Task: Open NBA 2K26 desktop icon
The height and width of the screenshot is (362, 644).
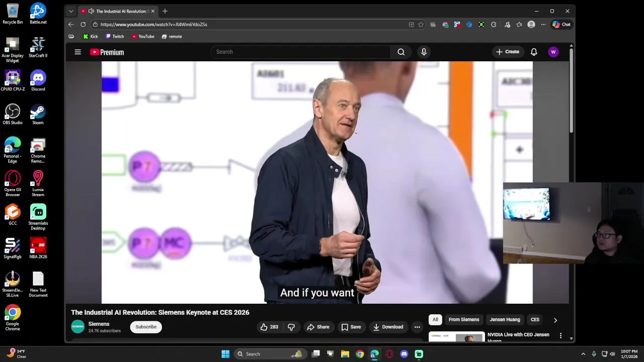Action: 38,248
